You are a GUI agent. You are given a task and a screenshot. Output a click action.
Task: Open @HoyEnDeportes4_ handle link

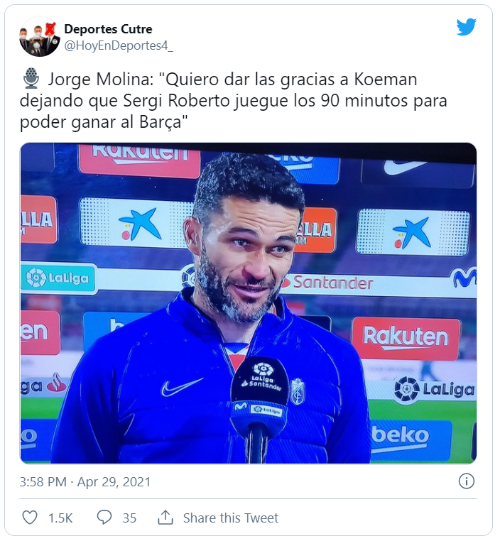point(119,46)
